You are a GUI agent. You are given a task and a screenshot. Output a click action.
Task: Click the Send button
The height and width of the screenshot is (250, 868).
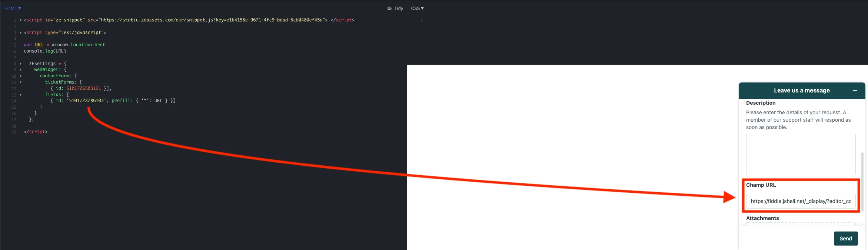[x=846, y=239]
